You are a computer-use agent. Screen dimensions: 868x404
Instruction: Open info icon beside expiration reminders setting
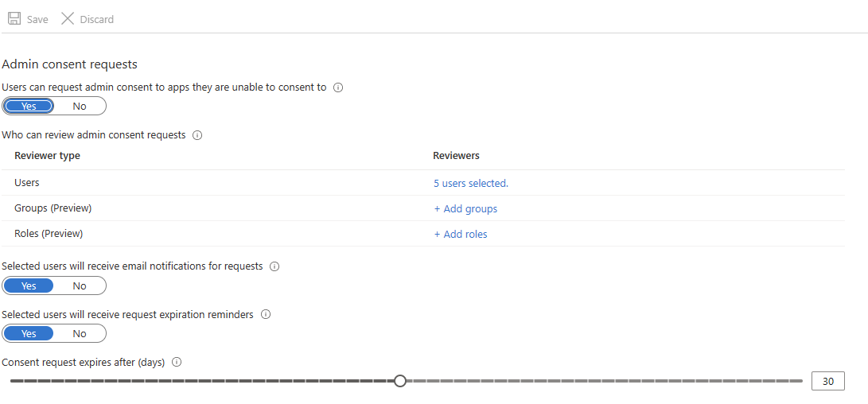pyautogui.click(x=266, y=314)
